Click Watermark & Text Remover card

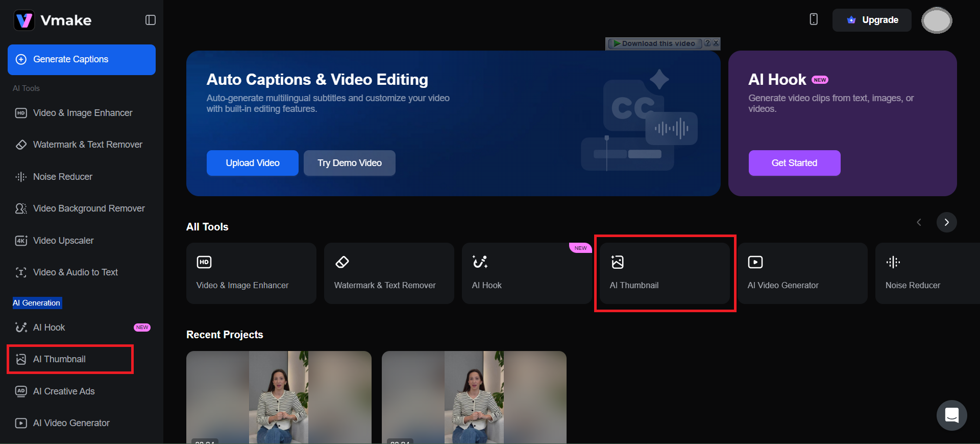tap(388, 273)
